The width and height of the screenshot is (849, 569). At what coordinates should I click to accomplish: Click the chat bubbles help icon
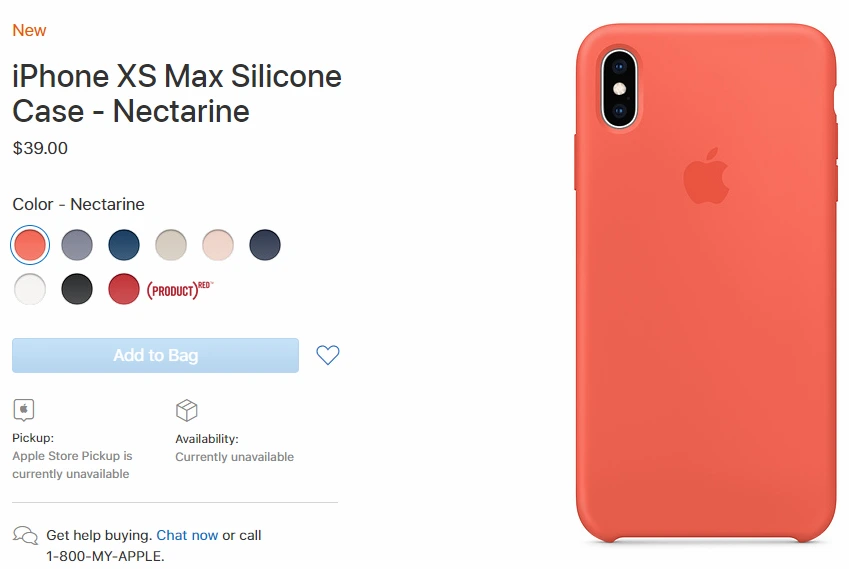click(25, 535)
